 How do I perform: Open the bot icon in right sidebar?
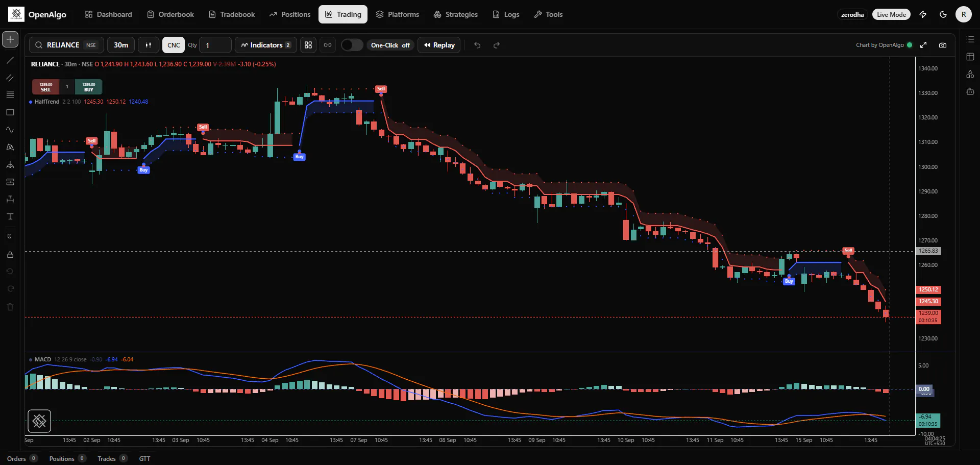[970, 91]
